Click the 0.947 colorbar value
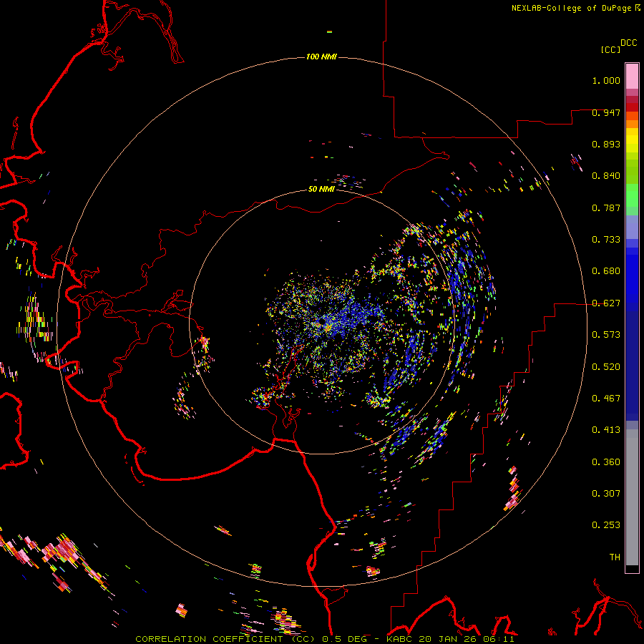Image resolution: width=644 pixels, height=644 pixels. pyautogui.click(x=606, y=112)
